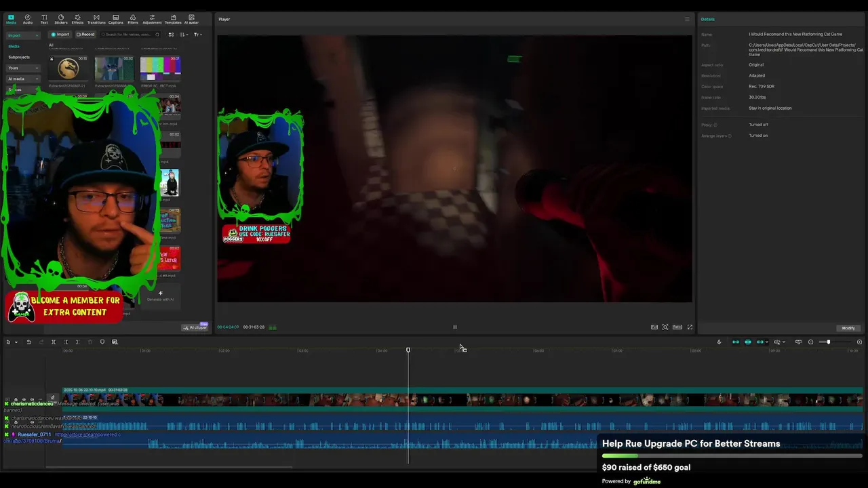Click the Generate with AI tile
This screenshot has height=488, width=868.
160,296
